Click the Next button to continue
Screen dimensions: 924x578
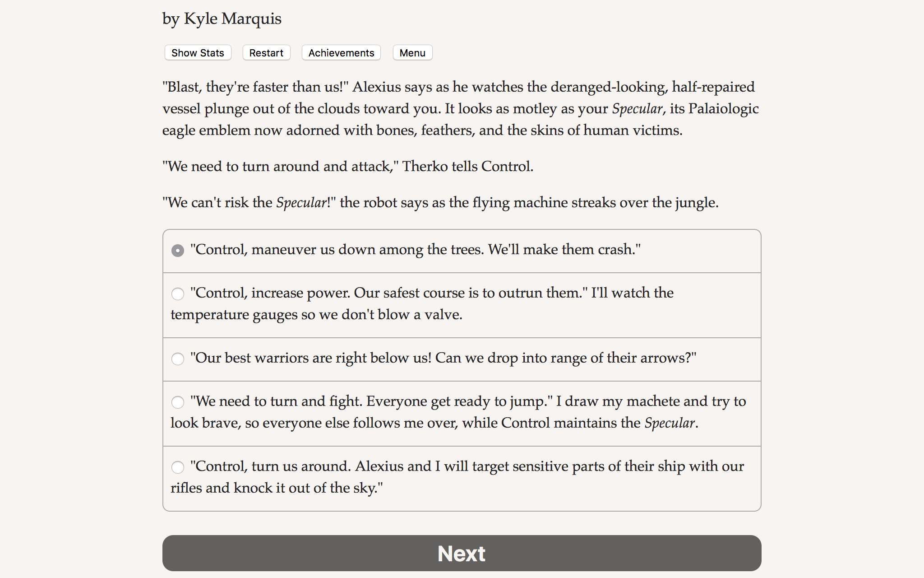click(462, 553)
